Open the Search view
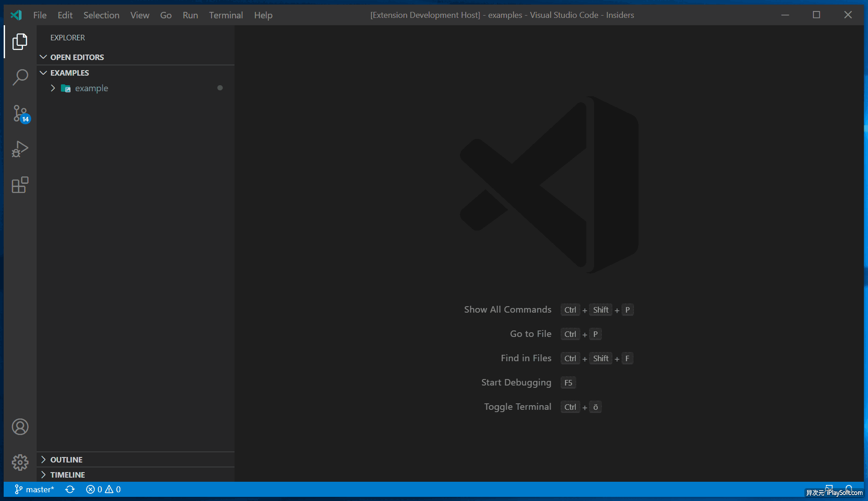868x501 pixels. tap(20, 77)
